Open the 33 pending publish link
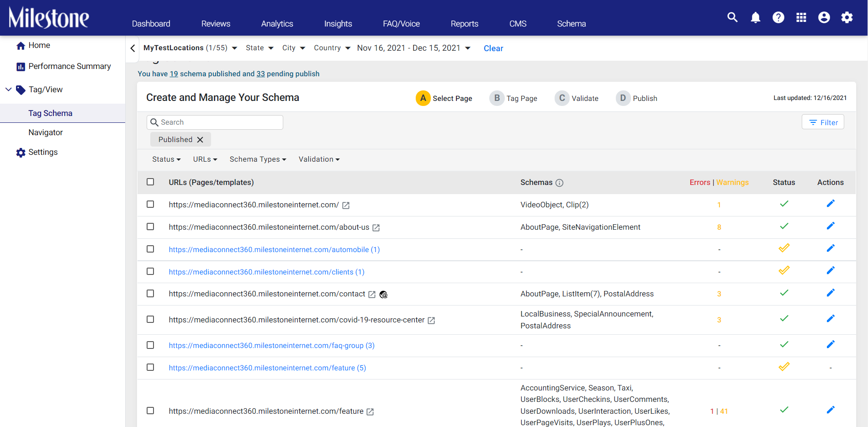This screenshot has width=868, height=427. point(260,74)
